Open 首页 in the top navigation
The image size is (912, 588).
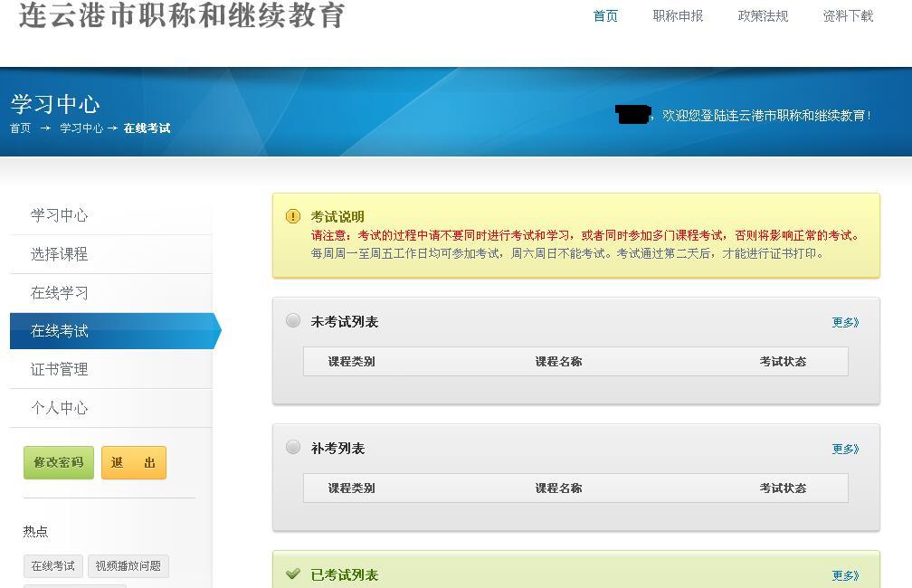coord(605,16)
